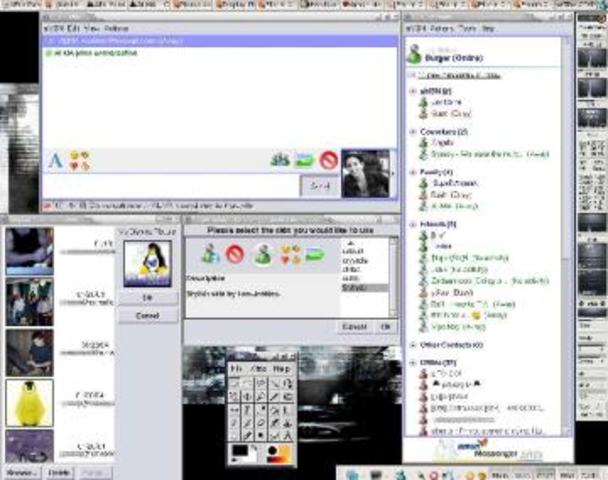608x480 pixels.
Task: Select GIMP Color Picker tool
Action: (x=261, y=410)
